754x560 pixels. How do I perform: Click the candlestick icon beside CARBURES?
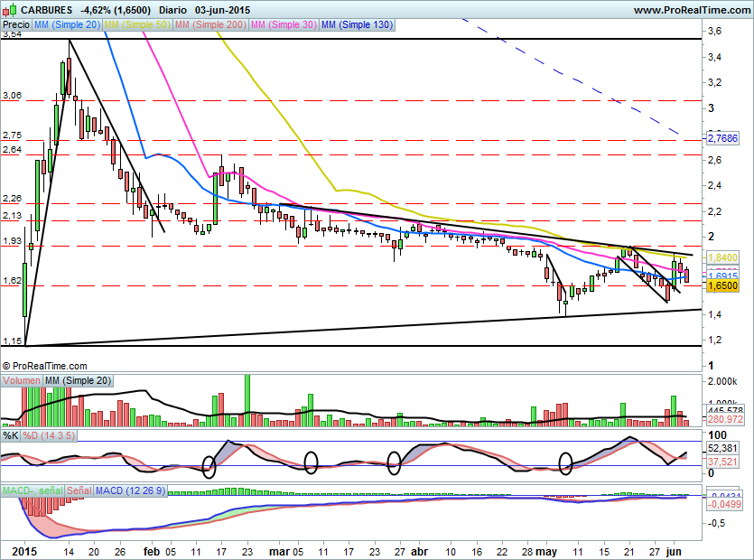[9, 9]
